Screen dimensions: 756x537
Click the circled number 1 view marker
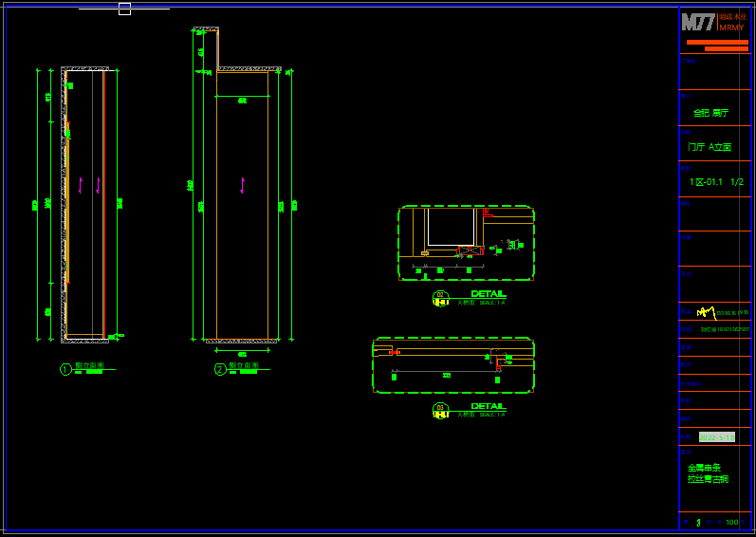(x=65, y=369)
